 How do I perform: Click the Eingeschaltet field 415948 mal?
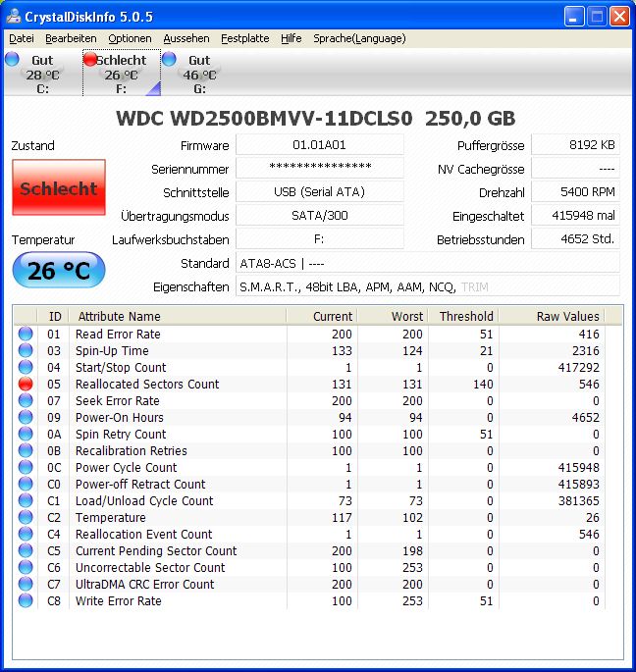(x=575, y=215)
